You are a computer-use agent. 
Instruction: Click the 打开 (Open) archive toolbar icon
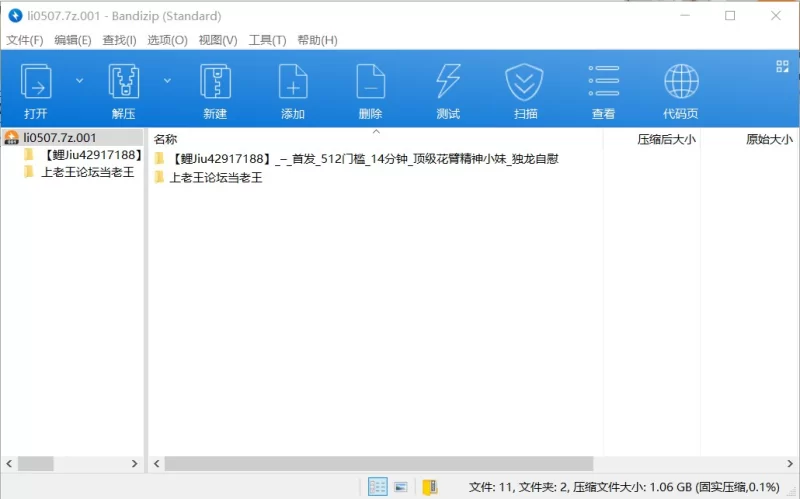36,88
